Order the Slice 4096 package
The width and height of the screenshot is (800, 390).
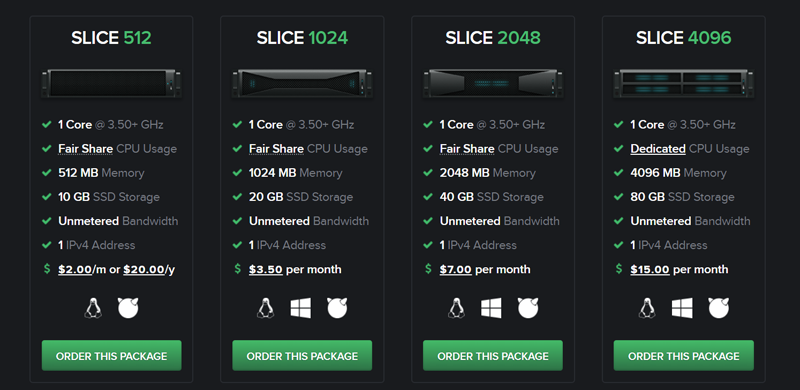(684, 355)
